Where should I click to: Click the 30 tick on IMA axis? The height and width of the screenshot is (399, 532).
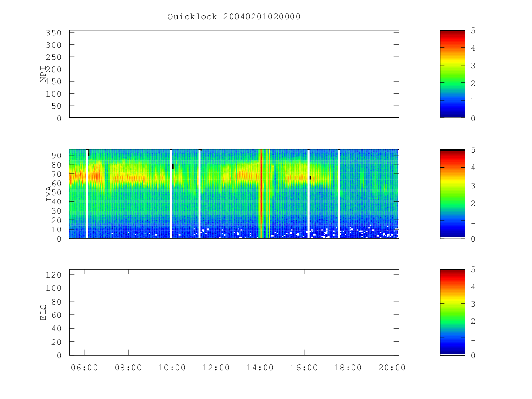click(x=56, y=211)
